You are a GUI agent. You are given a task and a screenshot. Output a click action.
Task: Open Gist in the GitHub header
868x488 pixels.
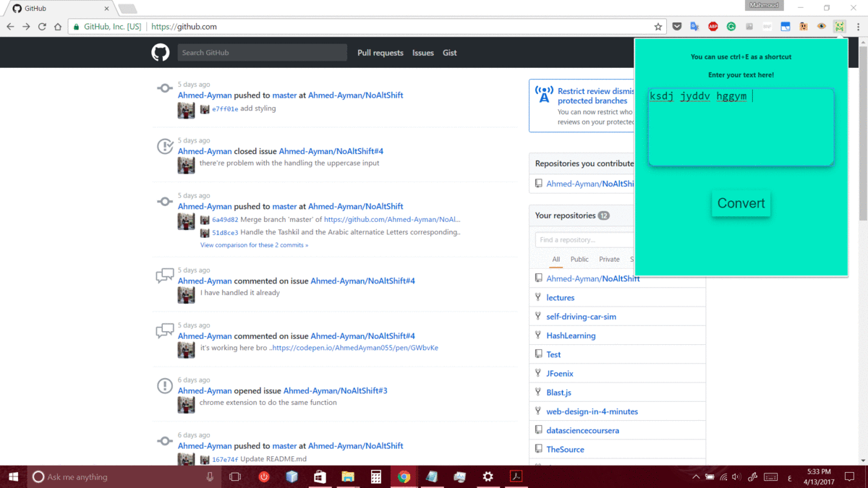tap(450, 53)
